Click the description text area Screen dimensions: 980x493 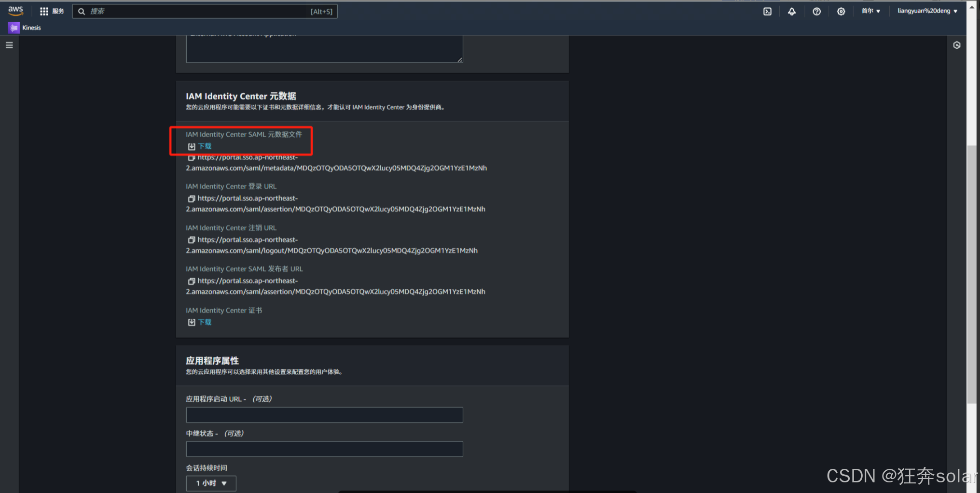click(x=324, y=48)
